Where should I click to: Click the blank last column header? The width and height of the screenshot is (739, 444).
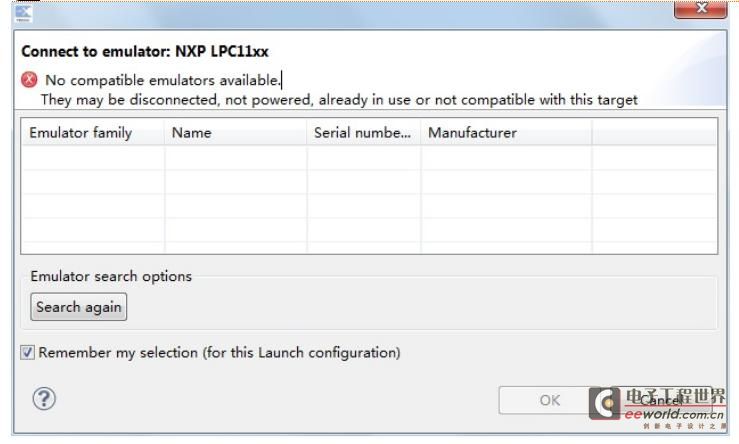click(x=655, y=132)
